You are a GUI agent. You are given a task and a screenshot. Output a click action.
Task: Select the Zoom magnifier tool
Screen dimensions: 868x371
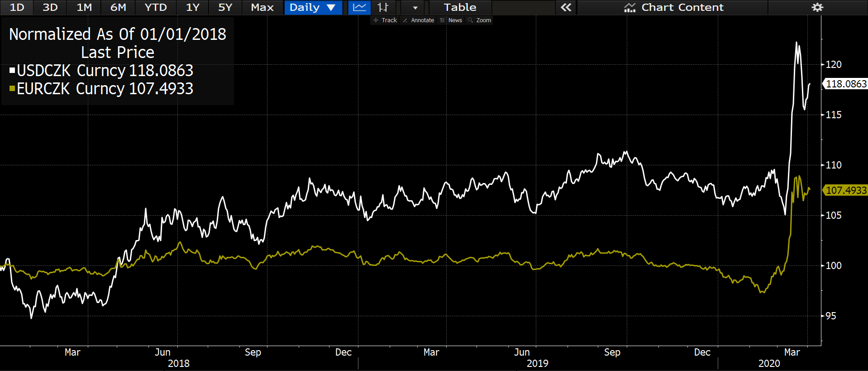click(x=480, y=20)
